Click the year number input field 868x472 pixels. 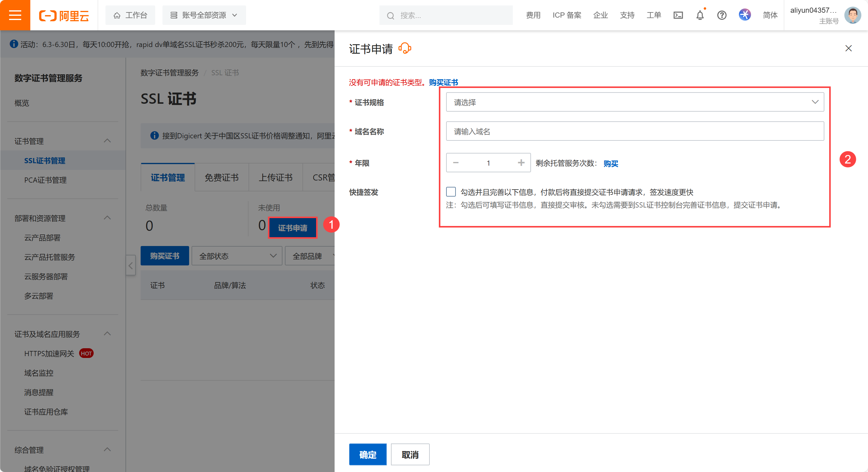point(488,163)
